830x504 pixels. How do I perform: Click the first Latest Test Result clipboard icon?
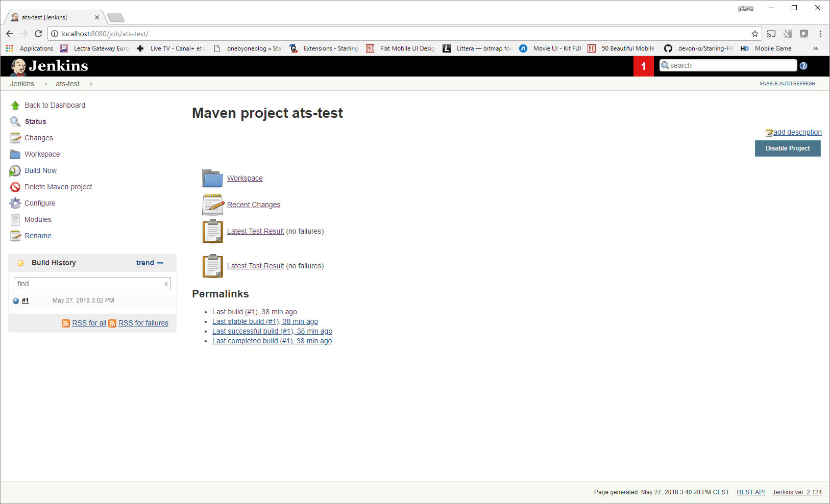pos(213,231)
